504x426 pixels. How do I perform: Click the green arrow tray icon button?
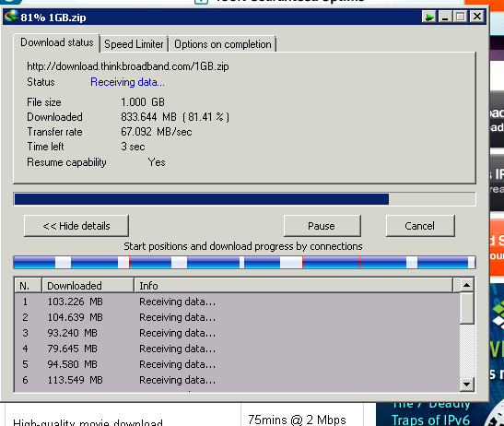pyautogui.click(x=428, y=17)
